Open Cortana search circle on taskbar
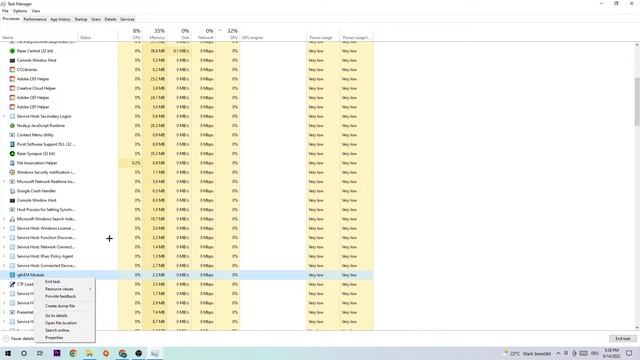 tap(24, 353)
